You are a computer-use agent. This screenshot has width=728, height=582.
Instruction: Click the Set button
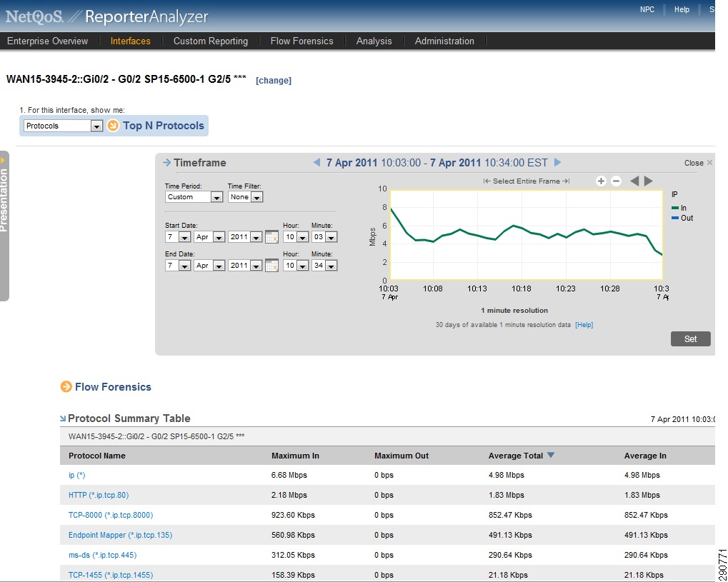(x=690, y=338)
